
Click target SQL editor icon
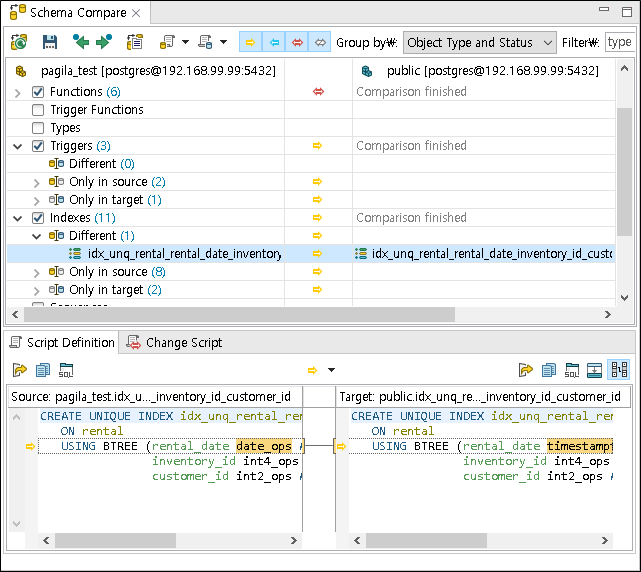(x=572, y=370)
